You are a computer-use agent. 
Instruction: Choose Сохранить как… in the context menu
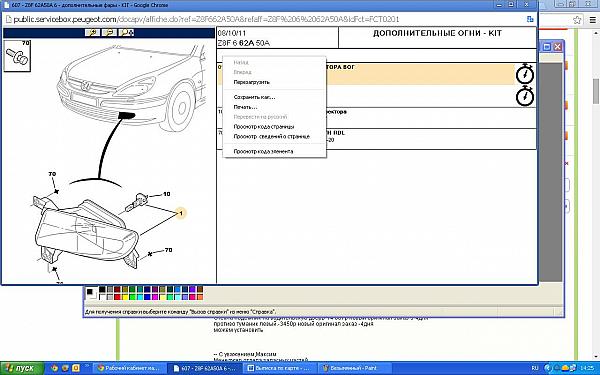coord(254,97)
